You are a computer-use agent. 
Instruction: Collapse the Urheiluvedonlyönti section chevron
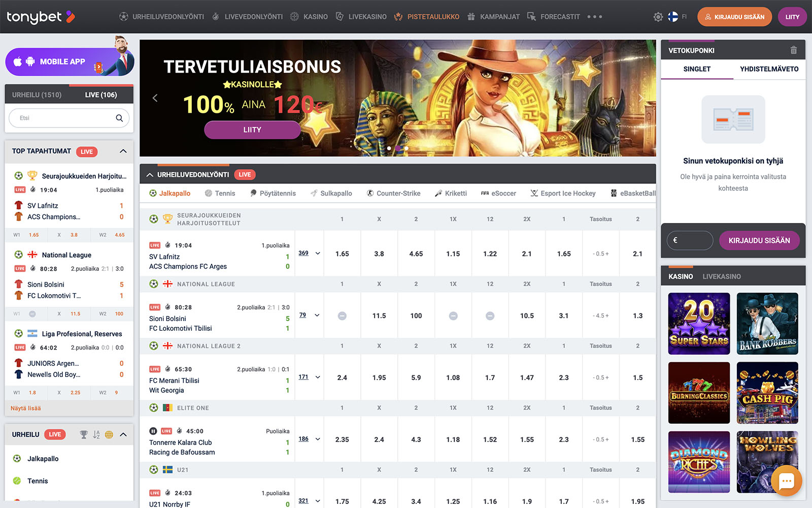tap(150, 175)
